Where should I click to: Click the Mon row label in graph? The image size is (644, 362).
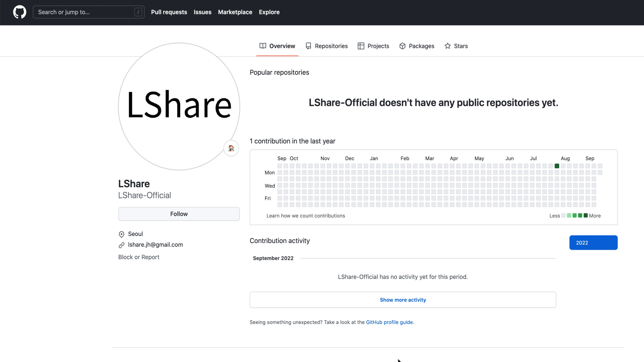pyautogui.click(x=270, y=173)
